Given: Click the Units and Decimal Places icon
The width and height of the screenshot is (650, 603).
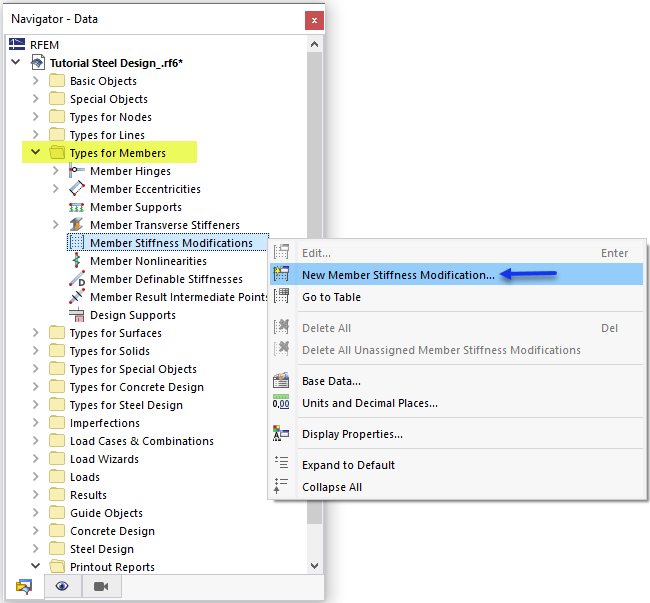Looking at the screenshot, I should tap(281, 402).
